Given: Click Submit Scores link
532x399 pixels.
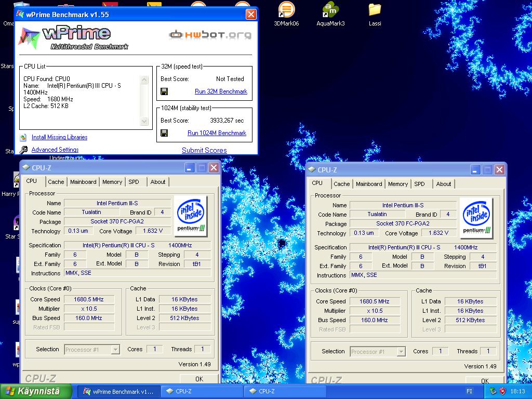Looking at the screenshot, I should pyautogui.click(x=204, y=150).
